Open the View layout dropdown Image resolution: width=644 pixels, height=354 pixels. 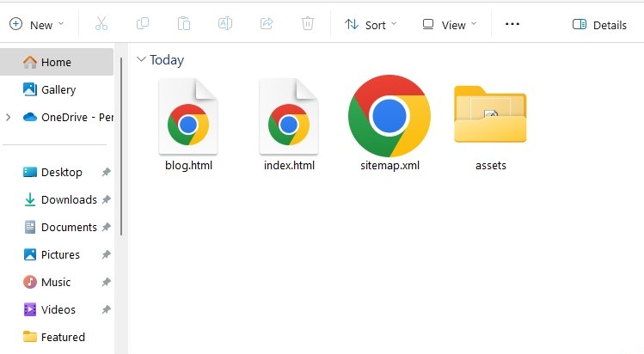pyautogui.click(x=450, y=25)
